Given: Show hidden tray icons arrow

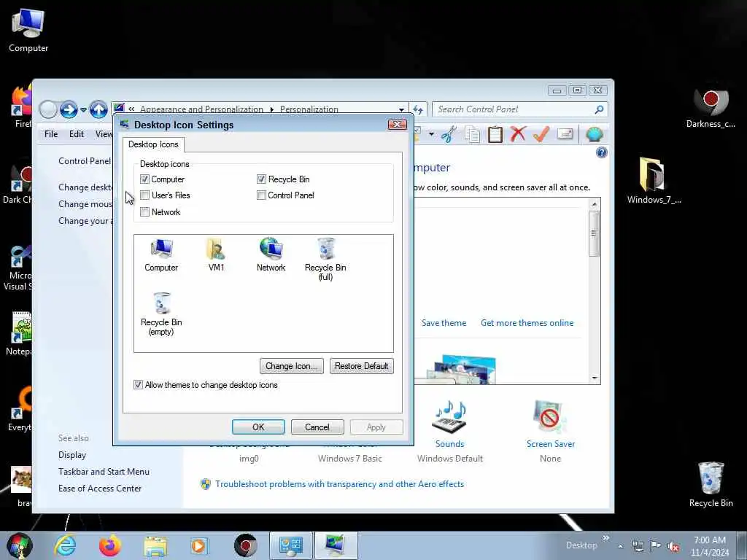Looking at the screenshot, I should tap(620, 547).
